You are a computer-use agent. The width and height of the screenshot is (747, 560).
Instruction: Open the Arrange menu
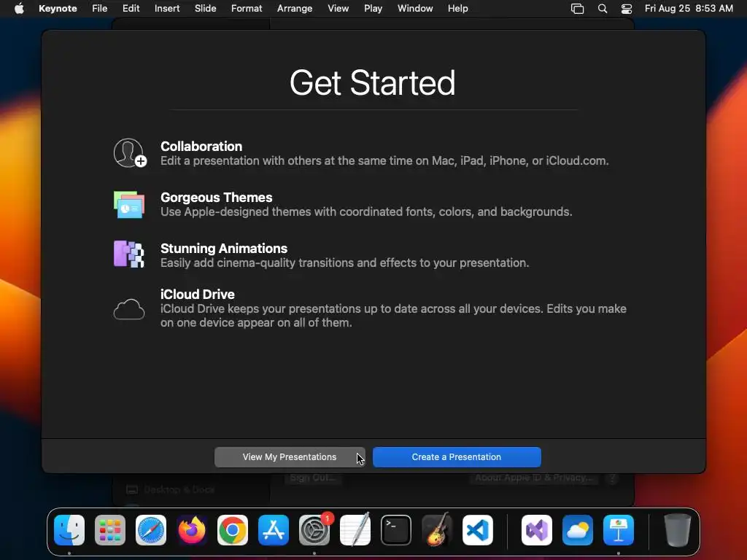pos(295,9)
